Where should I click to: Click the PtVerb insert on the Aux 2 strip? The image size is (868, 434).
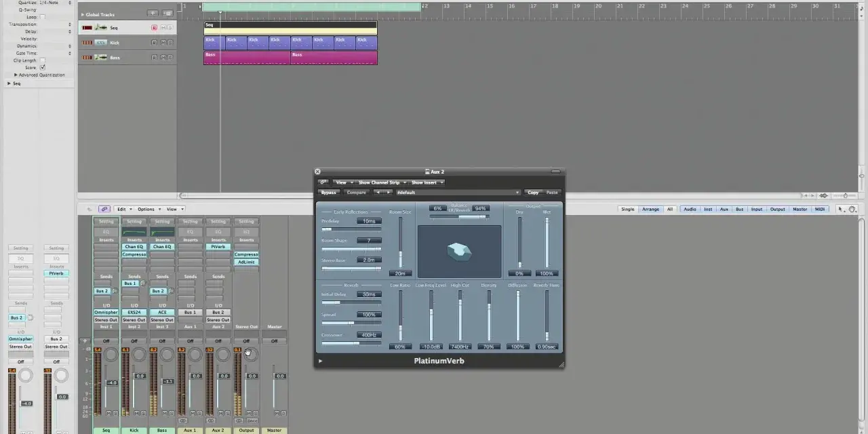coord(218,247)
